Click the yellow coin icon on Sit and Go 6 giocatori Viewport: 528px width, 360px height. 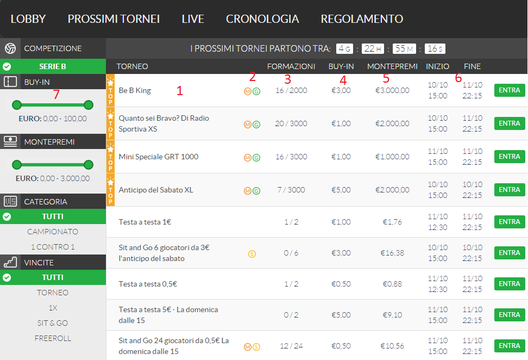point(252,254)
